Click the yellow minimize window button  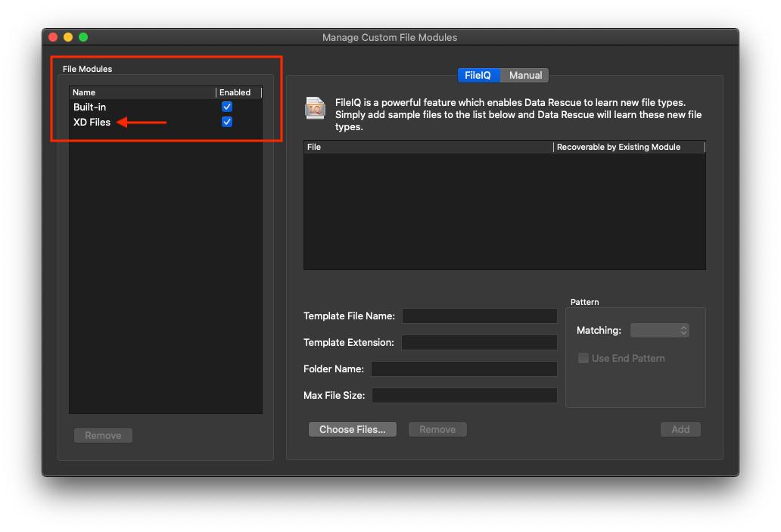(x=68, y=37)
